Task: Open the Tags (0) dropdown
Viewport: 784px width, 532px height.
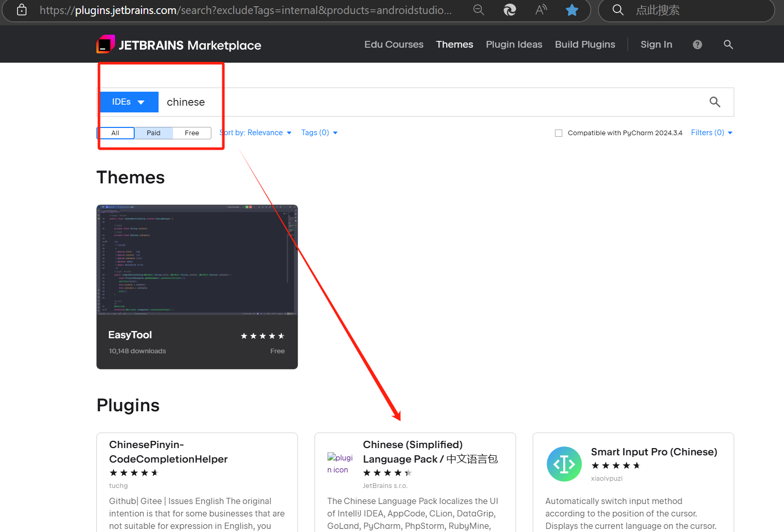Action: (319, 133)
